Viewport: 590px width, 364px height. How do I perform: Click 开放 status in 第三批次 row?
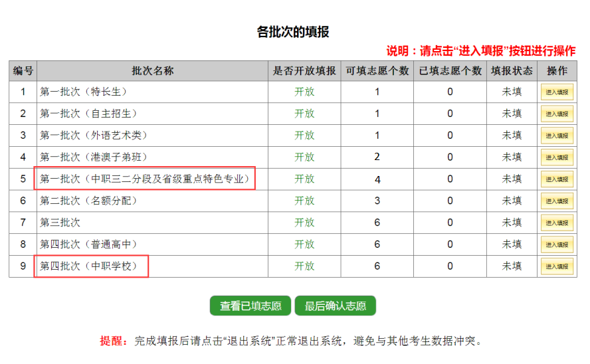(x=304, y=223)
